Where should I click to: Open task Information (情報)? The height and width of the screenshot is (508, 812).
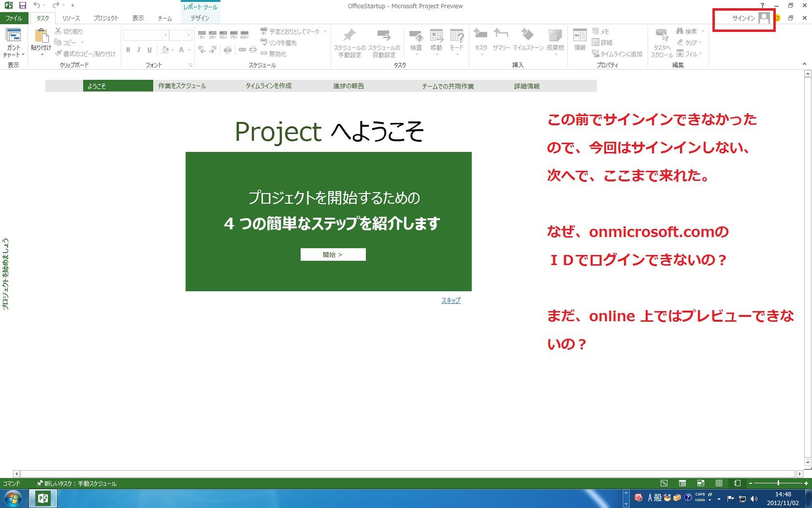(580, 40)
